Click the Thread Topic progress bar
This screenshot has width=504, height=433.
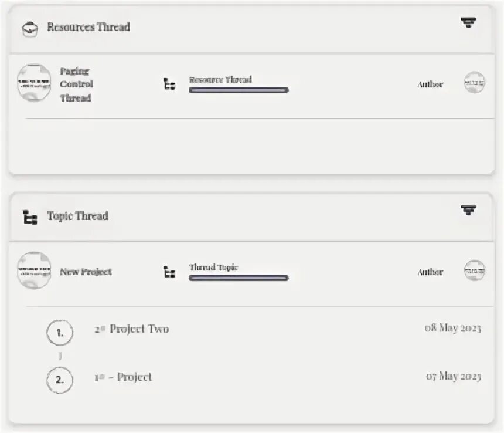[x=239, y=278]
